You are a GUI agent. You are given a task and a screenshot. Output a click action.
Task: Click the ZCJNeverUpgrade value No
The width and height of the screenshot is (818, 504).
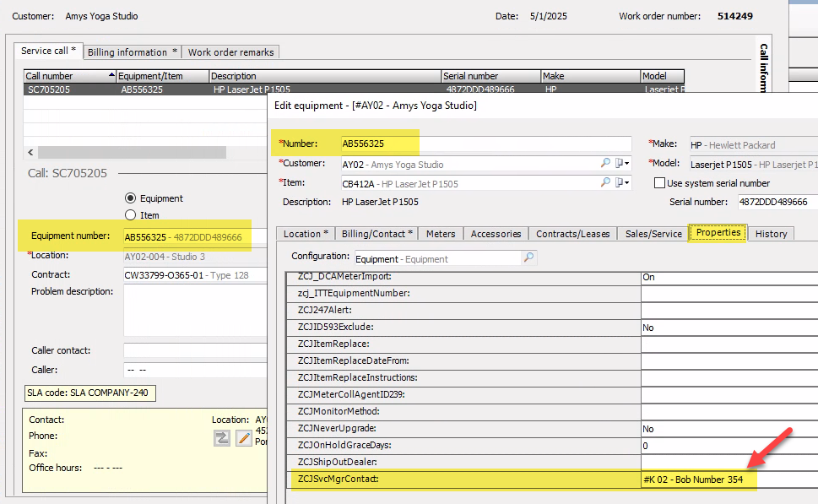[729, 429]
